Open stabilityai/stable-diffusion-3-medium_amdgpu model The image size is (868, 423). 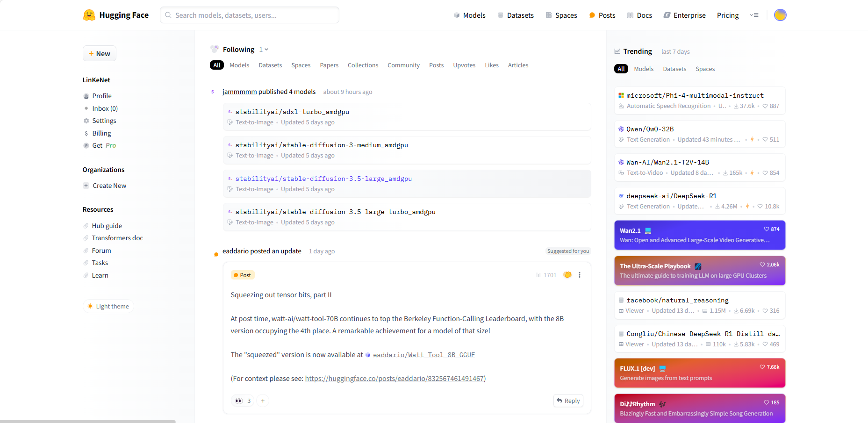[407, 150]
